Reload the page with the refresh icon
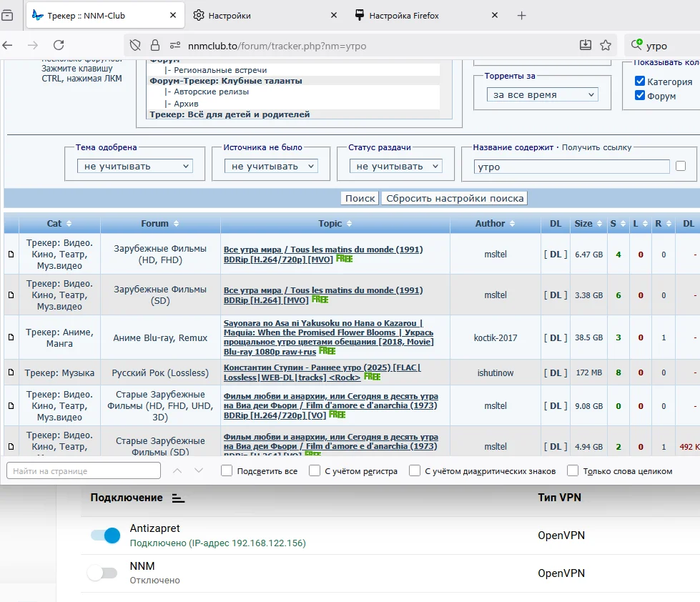 point(59,45)
